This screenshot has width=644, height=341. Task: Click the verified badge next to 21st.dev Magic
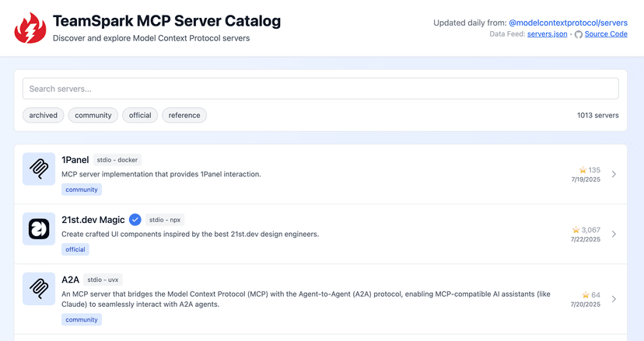[x=135, y=220]
